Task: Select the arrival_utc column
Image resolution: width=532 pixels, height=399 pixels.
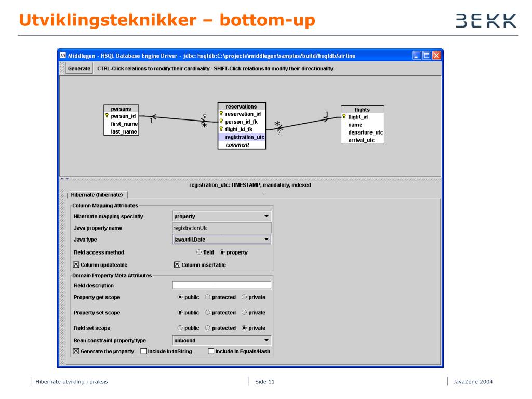Action: tap(362, 140)
